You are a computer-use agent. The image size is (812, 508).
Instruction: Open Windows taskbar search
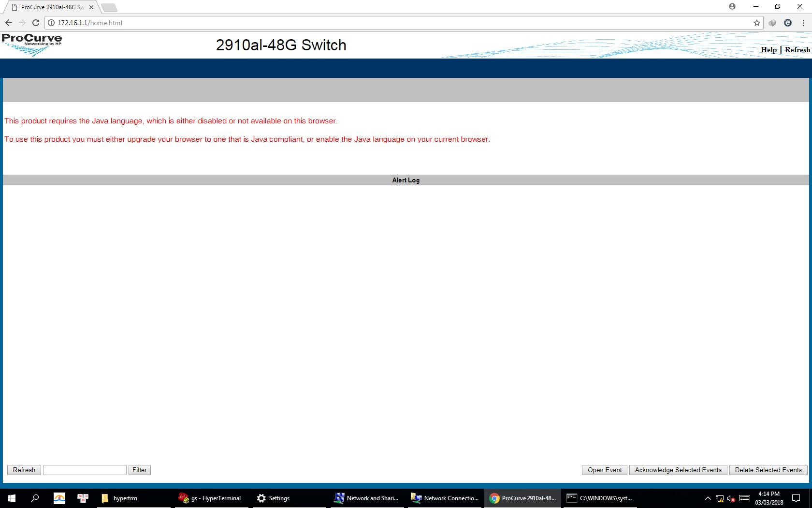pos(35,498)
